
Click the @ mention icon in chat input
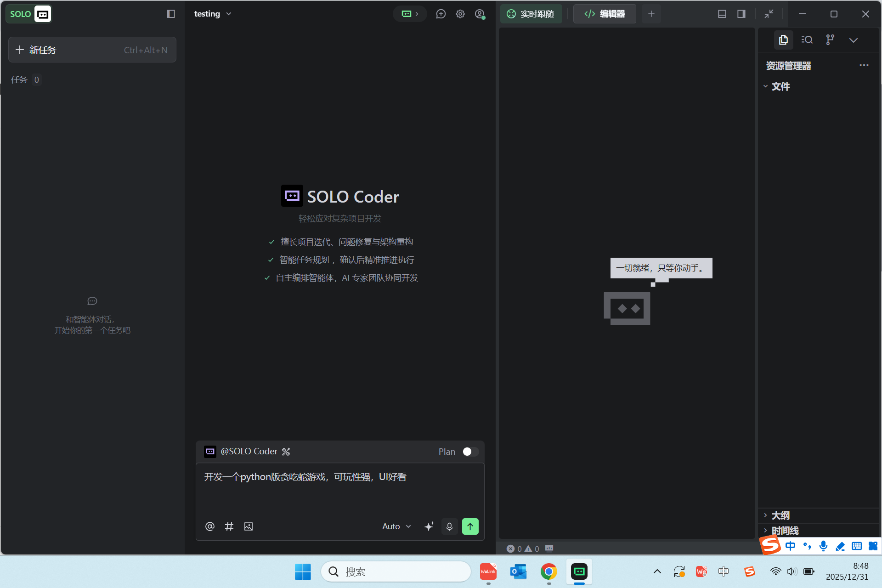click(x=210, y=526)
